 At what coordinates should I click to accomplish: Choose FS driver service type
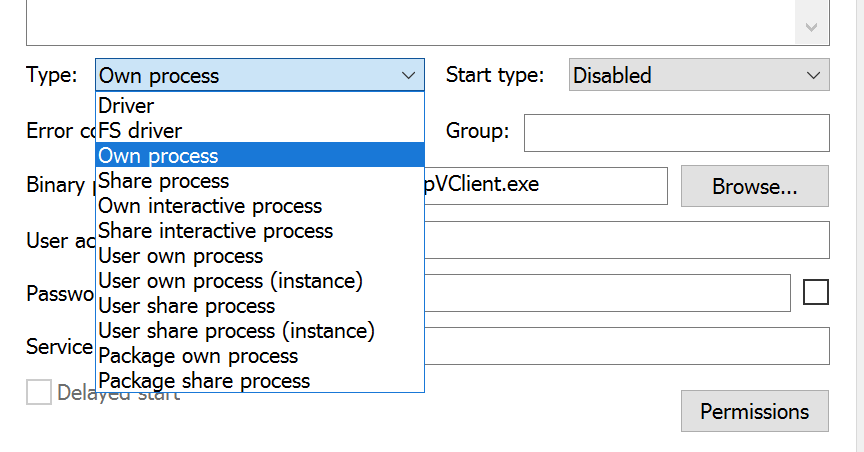pyautogui.click(x=140, y=130)
